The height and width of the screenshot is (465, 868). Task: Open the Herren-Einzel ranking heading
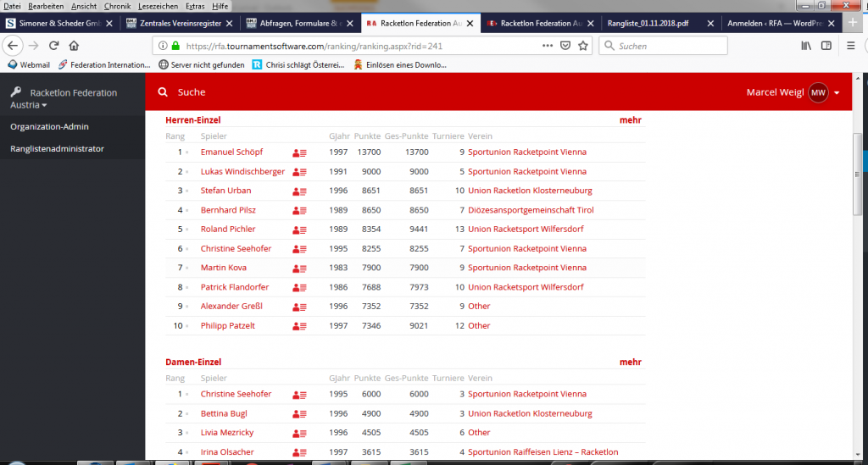192,120
